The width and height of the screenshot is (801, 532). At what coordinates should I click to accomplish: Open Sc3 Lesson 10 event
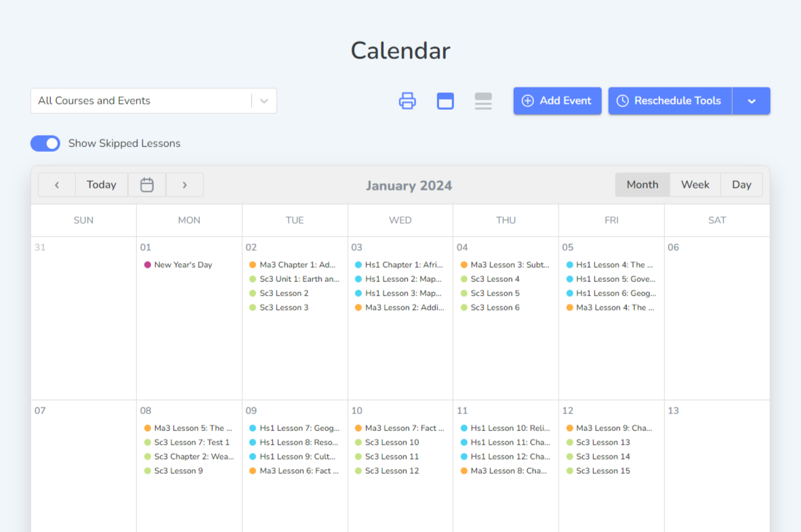(387, 443)
